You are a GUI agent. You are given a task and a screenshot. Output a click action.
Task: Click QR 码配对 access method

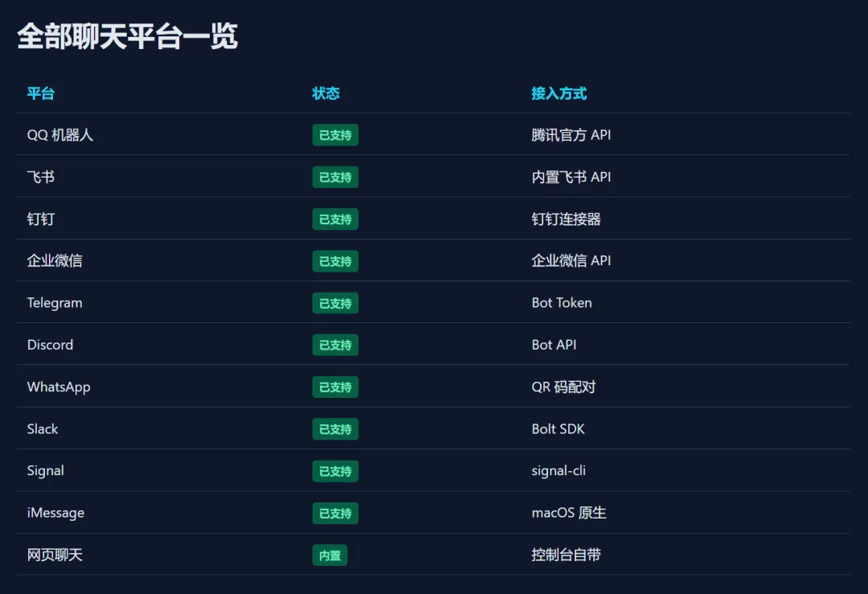563,387
